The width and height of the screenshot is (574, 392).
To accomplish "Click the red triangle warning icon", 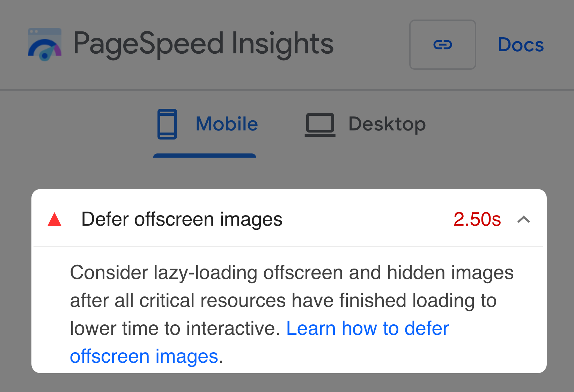I will click(x=54, y=219).
